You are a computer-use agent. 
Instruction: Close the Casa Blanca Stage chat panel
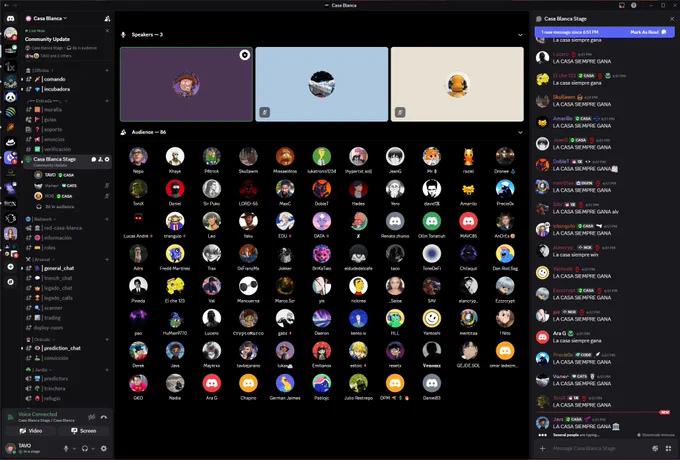(672, 19)
